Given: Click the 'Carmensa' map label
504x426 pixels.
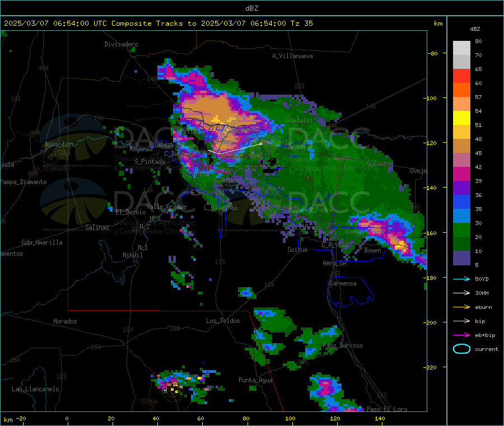Looking at the screenshot, I should point(343,283).
